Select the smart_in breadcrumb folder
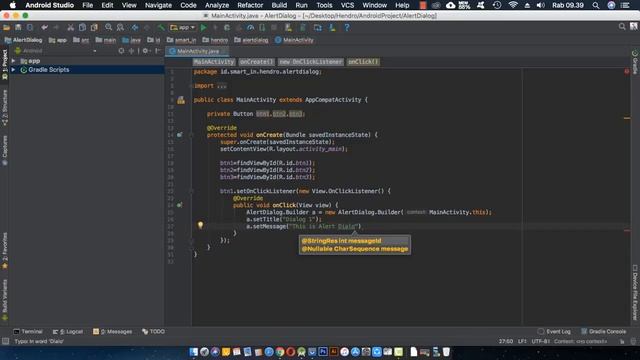 coord(181,40)
